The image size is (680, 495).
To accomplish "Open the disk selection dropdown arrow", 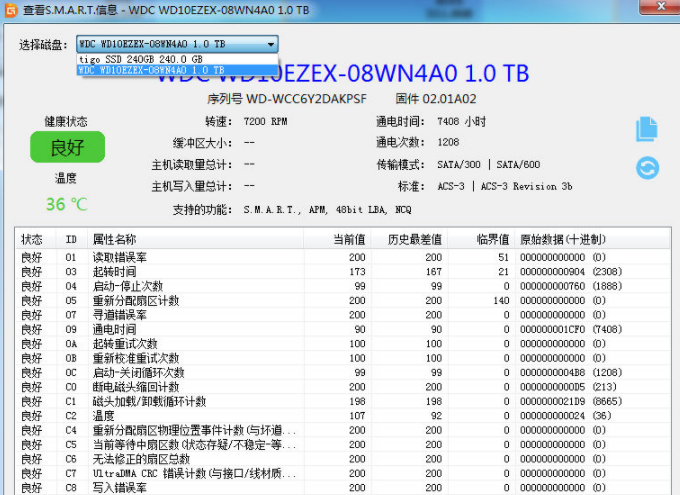I will (271, 44).
